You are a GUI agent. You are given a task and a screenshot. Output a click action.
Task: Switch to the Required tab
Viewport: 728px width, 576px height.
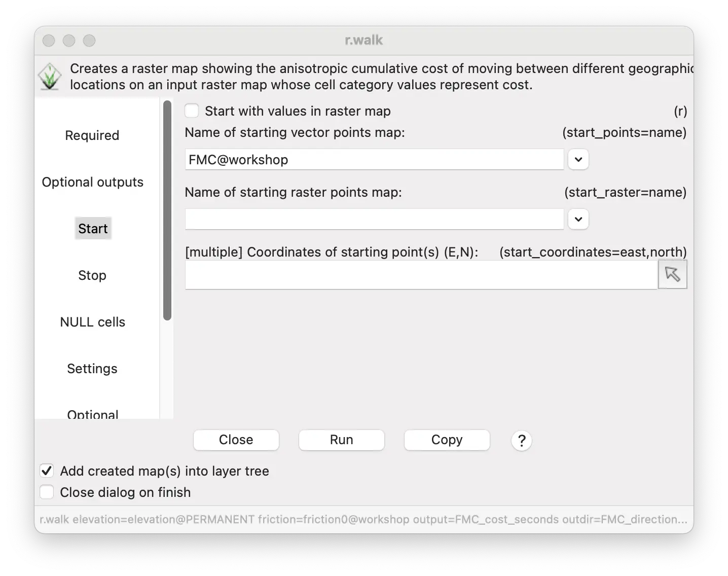coord(92,135)
